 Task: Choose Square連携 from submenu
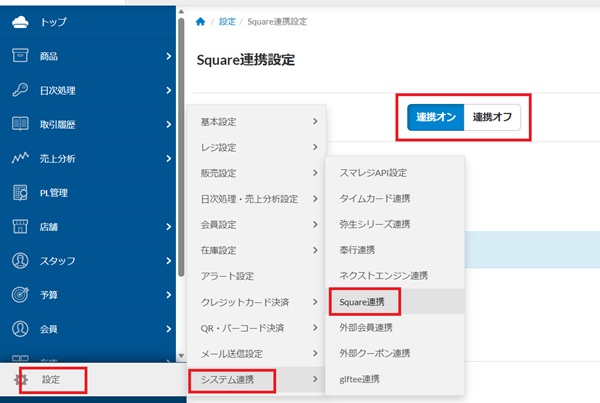click(395, 302)
